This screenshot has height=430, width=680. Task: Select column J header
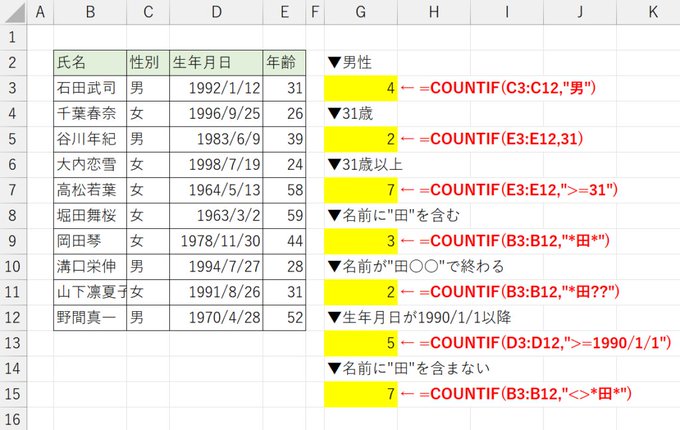[580, 12]
